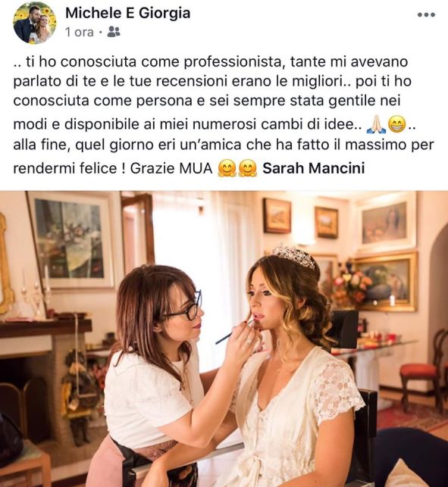Click the friends audience icon beside 1 ora

[114, 32]
